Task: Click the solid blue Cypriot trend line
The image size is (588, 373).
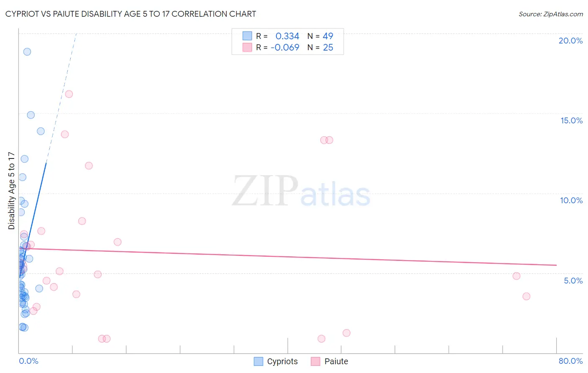Action: 33,220
